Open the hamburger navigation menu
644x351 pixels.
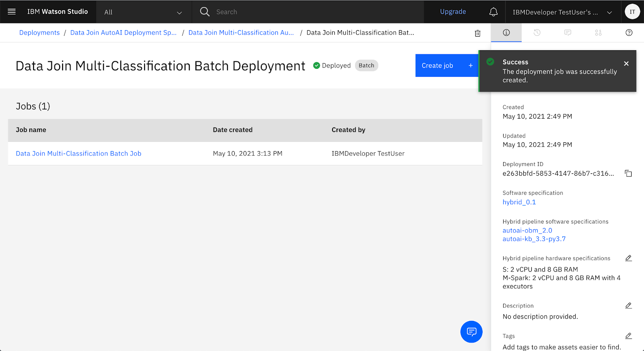tap(12, 12)
